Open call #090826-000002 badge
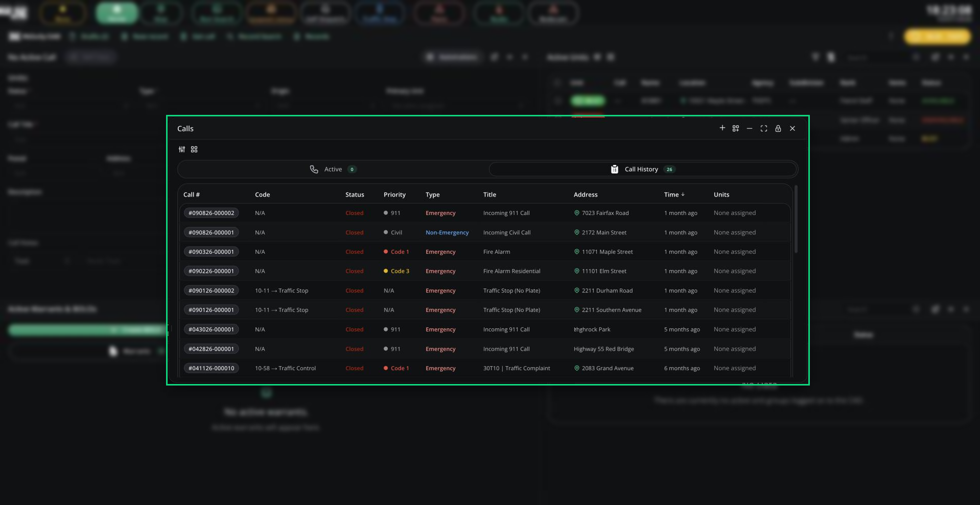 point(211,213)
